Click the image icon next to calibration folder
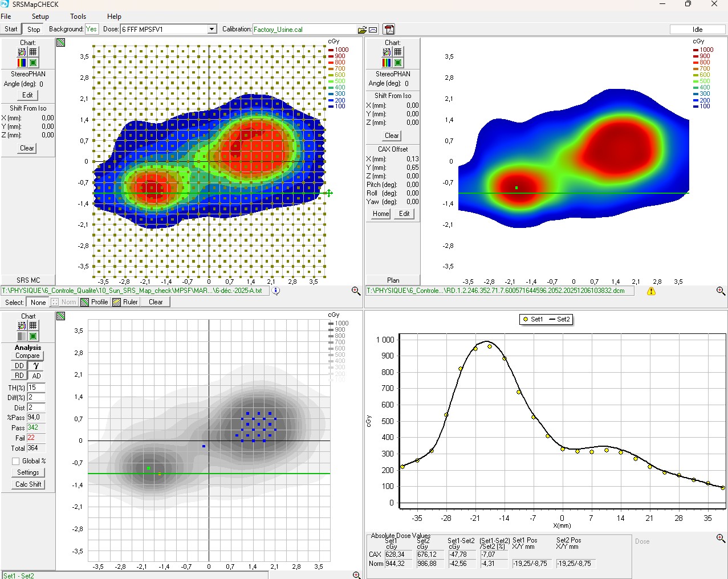Image resolution: width=728 pixels, height=579 pixels. click(373, 30)
